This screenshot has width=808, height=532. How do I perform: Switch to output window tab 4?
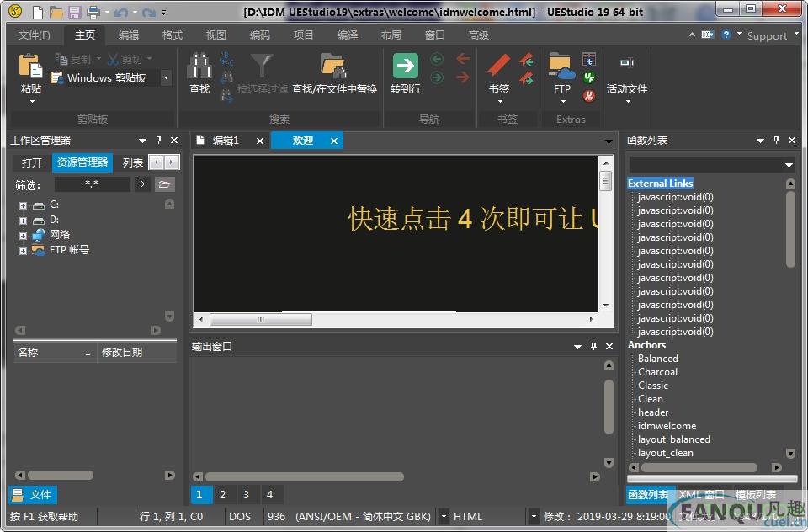(x=269, y=494)
